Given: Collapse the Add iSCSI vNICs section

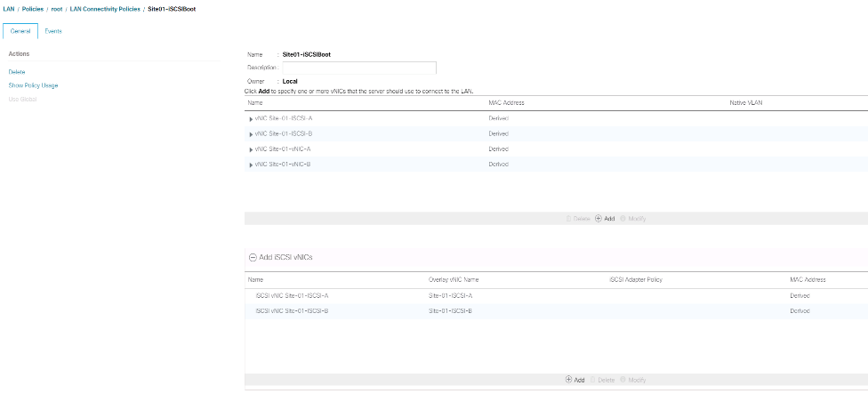Looking at the screenshot, I should point(253,257).
